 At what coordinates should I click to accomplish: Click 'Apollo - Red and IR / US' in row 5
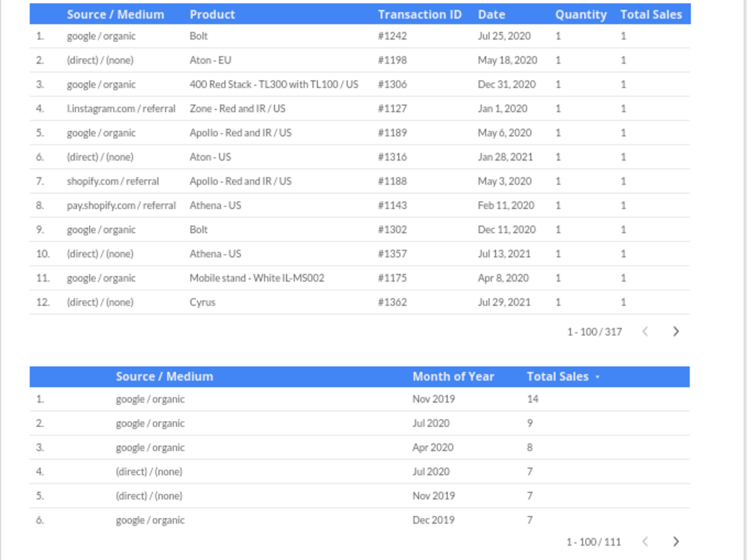pos(241,133)
